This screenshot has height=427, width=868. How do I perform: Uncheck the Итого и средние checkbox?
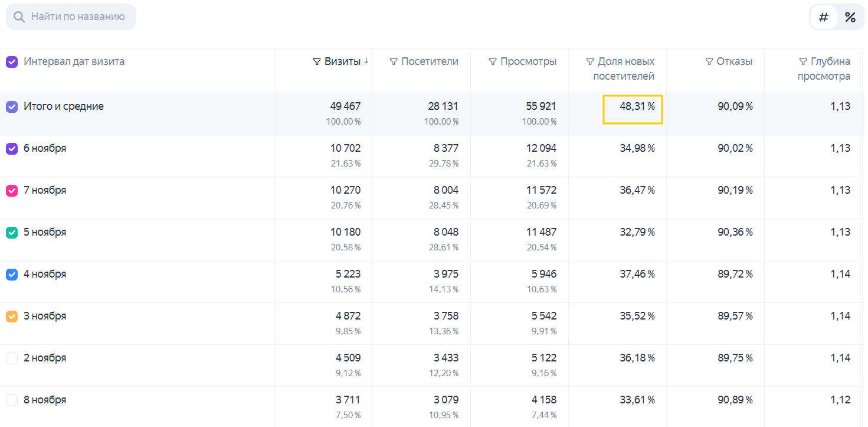[x=12, y=107]
